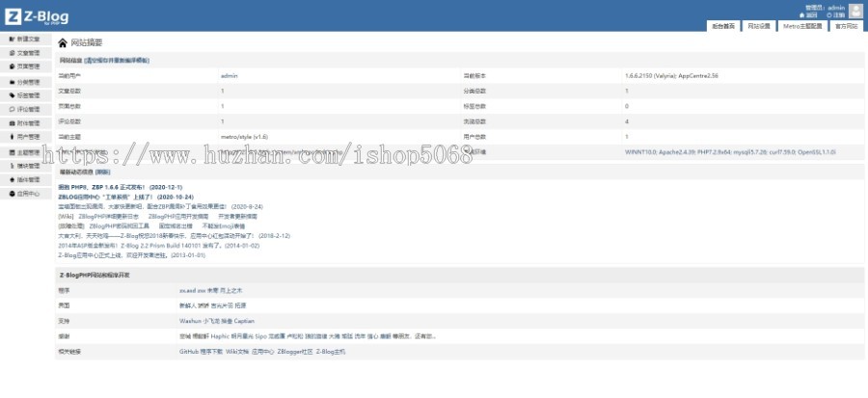Click the admin administrator name in header
Viewport: 868px width, 398px height.
click(836, 8)
